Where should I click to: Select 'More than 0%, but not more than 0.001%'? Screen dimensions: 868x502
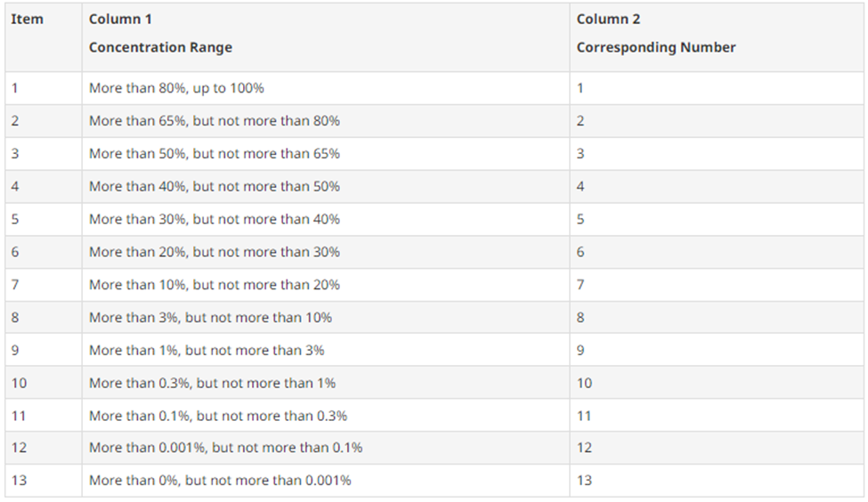click(220, 481)
